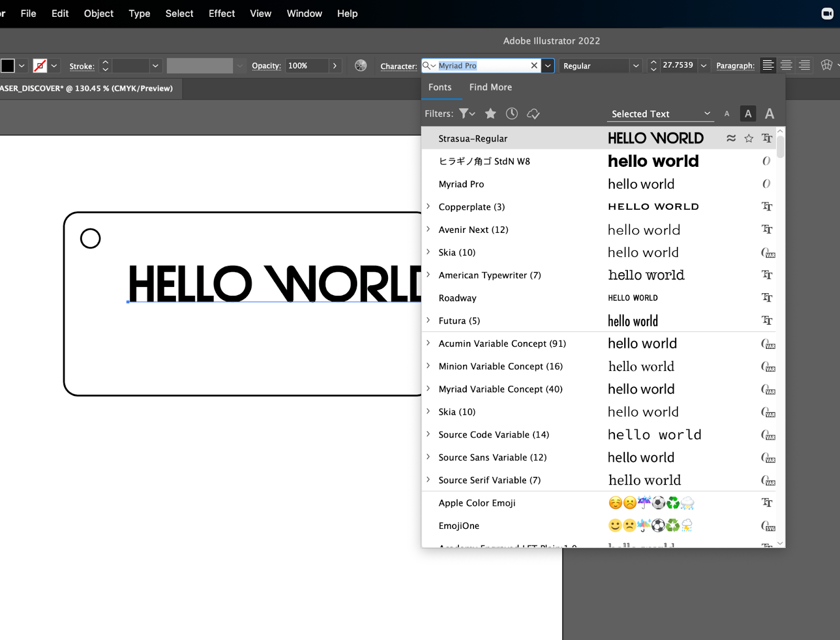
Task: Show similar fonts for Strasua-Regular
Action: tap(731, 138)
